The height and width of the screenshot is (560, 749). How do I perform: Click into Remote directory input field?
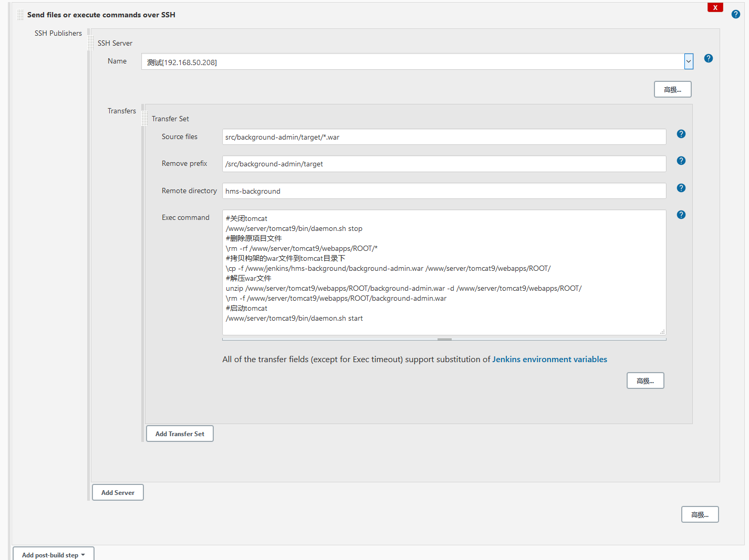coord(444,191)
